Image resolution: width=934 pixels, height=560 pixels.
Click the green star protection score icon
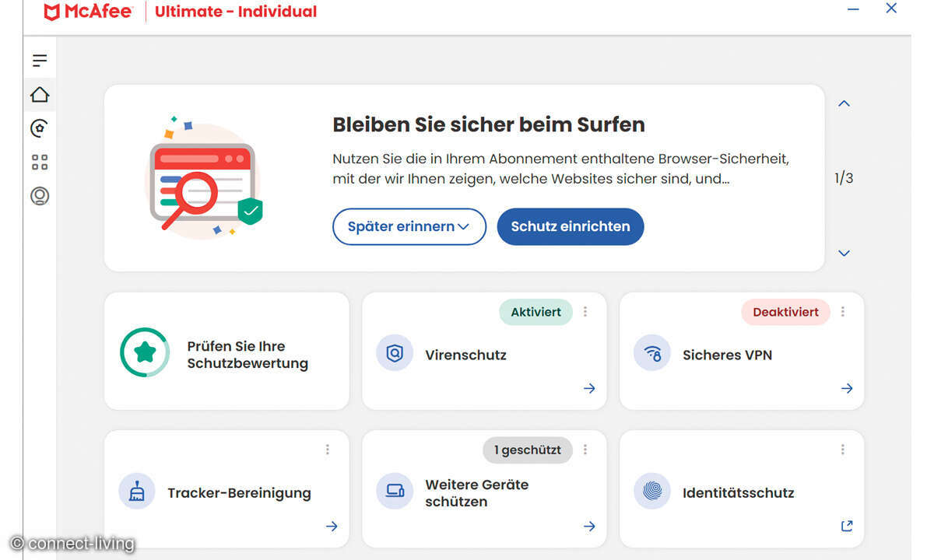pyautogui.click(x=145, y=352)
